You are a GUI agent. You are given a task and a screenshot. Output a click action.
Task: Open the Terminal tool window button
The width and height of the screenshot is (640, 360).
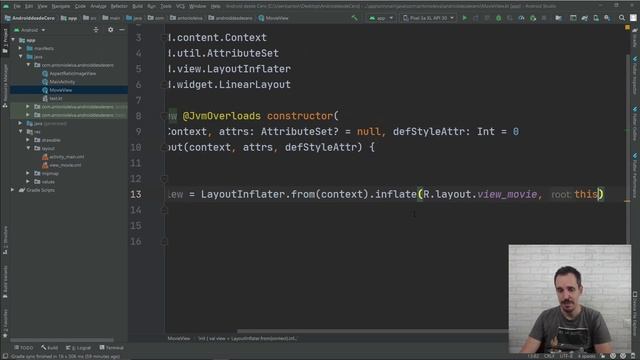pyautogui.click(x=111, y=348)
